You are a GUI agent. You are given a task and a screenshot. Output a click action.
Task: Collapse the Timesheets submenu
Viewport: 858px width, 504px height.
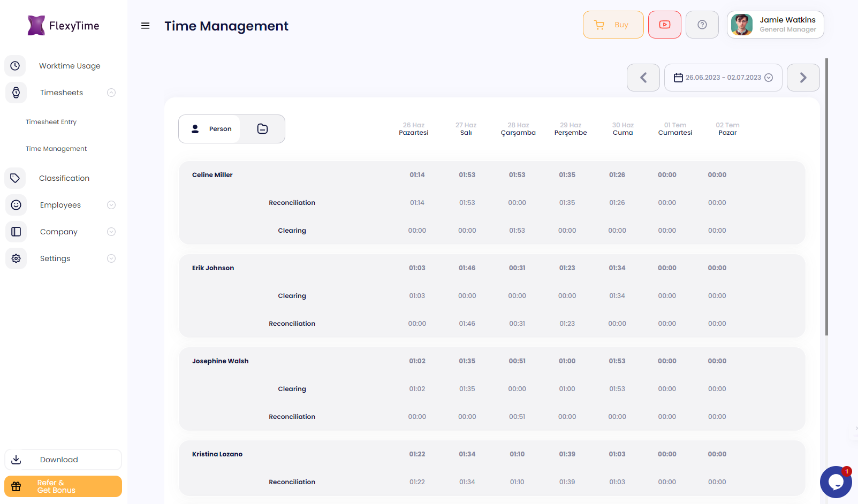111,93
